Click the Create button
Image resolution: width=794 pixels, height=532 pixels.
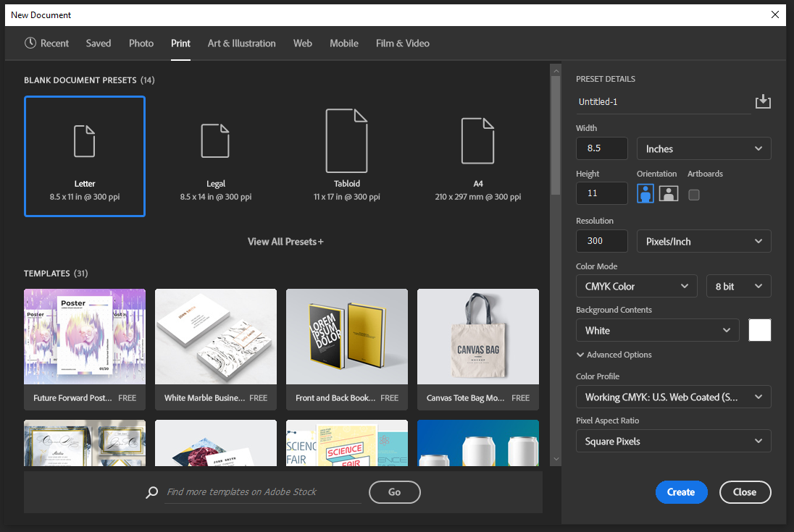point(681,492)
